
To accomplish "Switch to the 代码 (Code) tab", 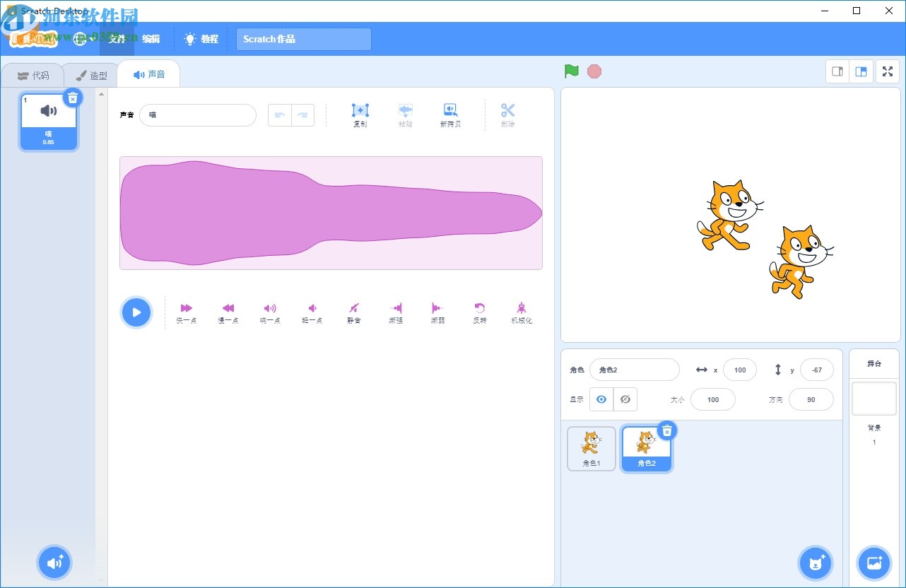I will click(34, 74).
